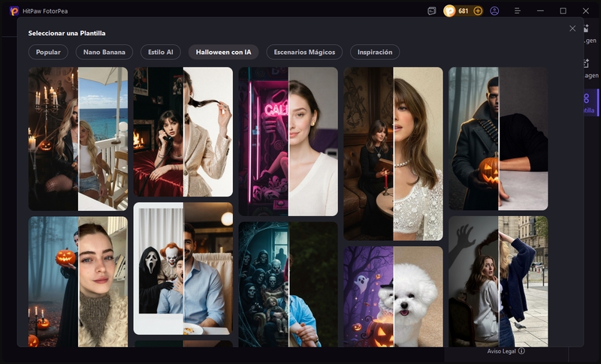The height and width of the screenshot is (364, 601).
Task: Select the man holding pumpkin template
Action: point(497,138)
